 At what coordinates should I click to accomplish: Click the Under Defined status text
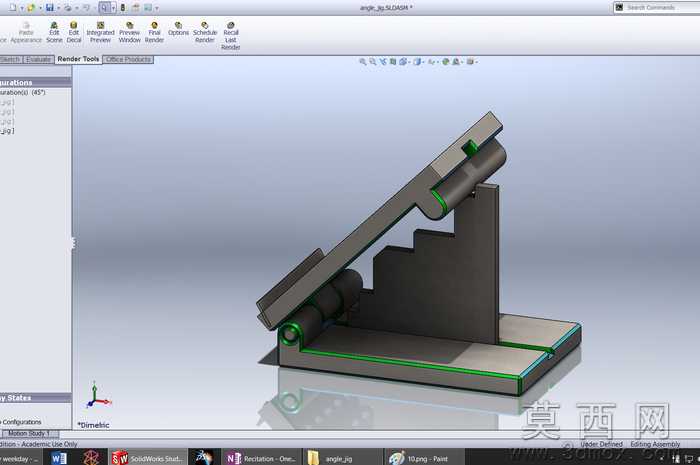tap(601, 444)
